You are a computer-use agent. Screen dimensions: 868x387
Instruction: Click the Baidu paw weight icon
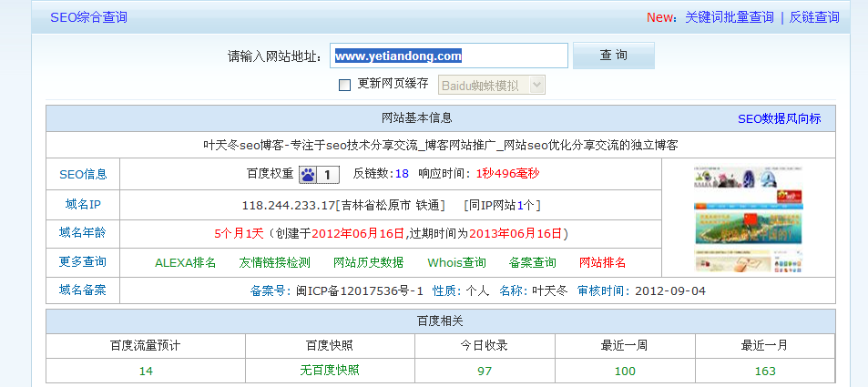pos(309,175)
